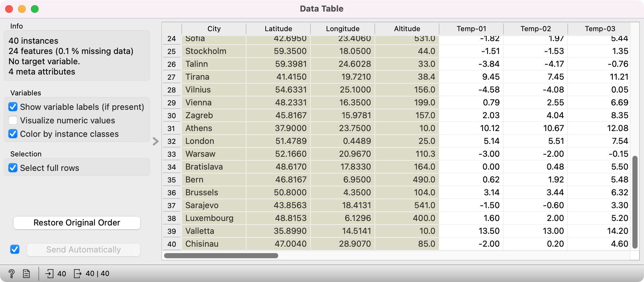Uncheck the Send Automatically checkbox
Image resolution: width=644 pixels, height=282 pixels.
15,249
